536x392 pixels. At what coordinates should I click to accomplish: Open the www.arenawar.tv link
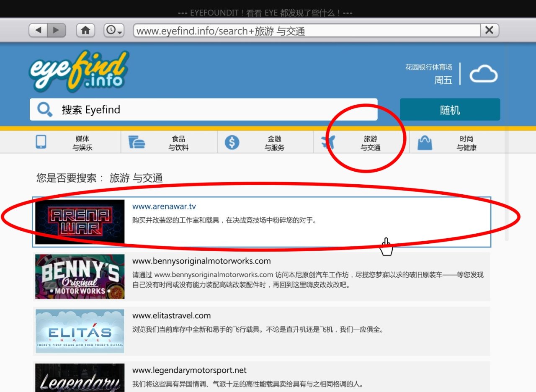tap(164, 206)
